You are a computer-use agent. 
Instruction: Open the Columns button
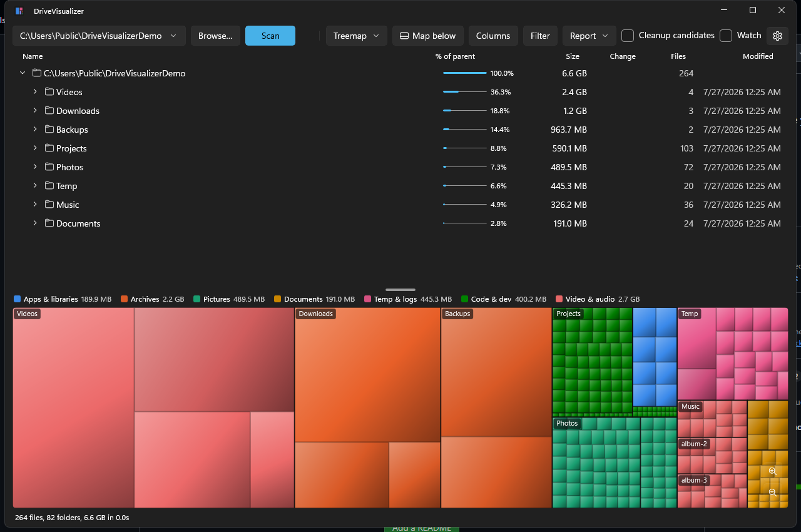(493, 36)
